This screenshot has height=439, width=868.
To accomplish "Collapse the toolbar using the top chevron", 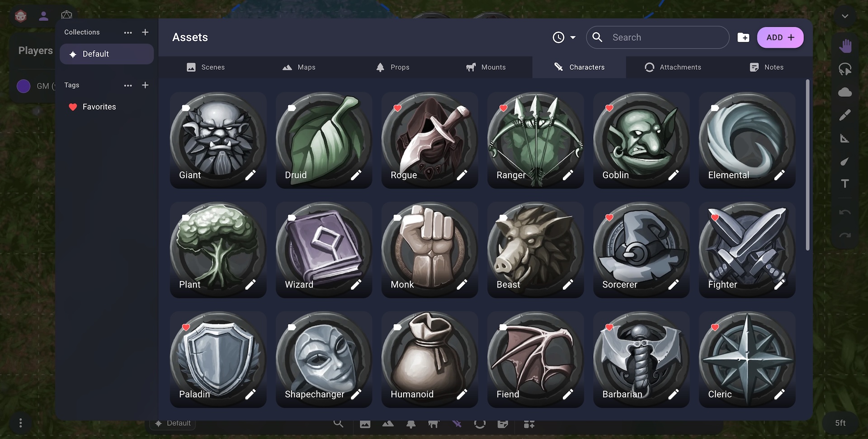I will point(844,16).
